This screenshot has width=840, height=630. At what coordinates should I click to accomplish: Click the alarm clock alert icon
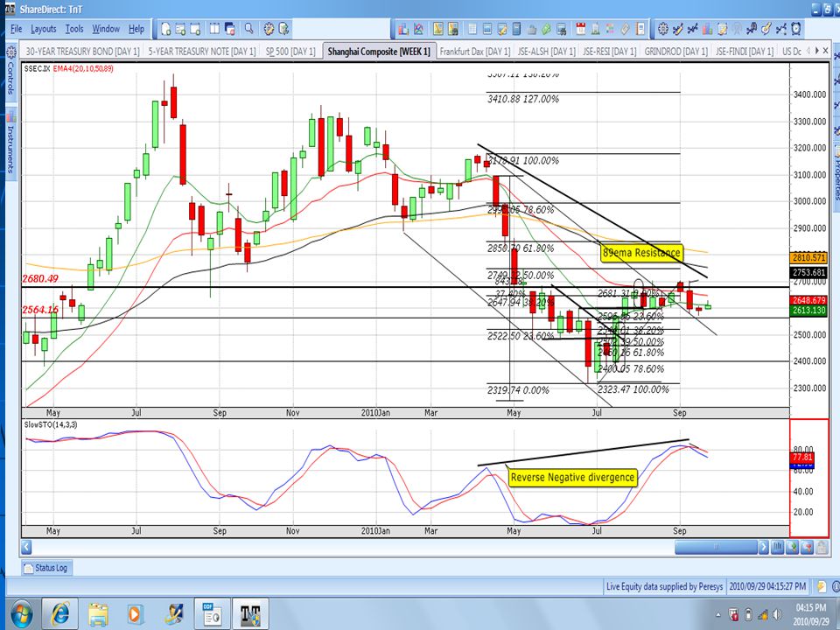coord(796,29)
